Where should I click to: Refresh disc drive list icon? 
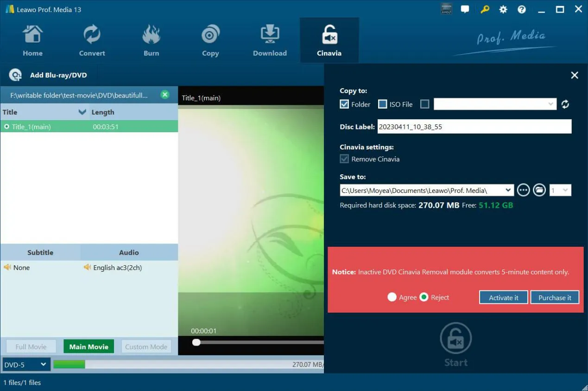click(x=565, y=104)
